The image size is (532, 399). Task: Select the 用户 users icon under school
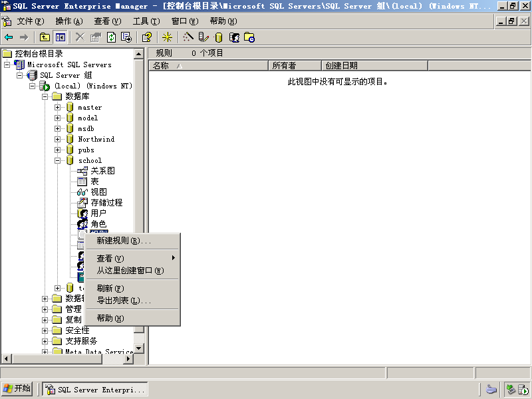(x=82, y=213)
